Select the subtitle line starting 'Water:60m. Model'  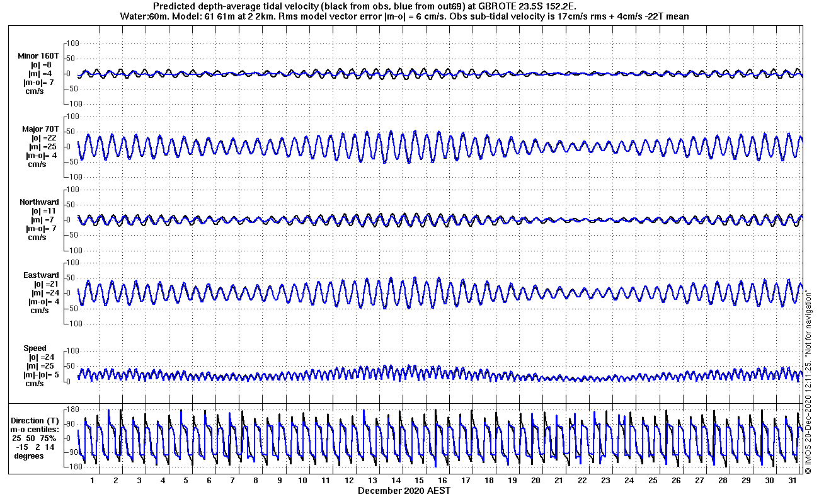[403, 16]
